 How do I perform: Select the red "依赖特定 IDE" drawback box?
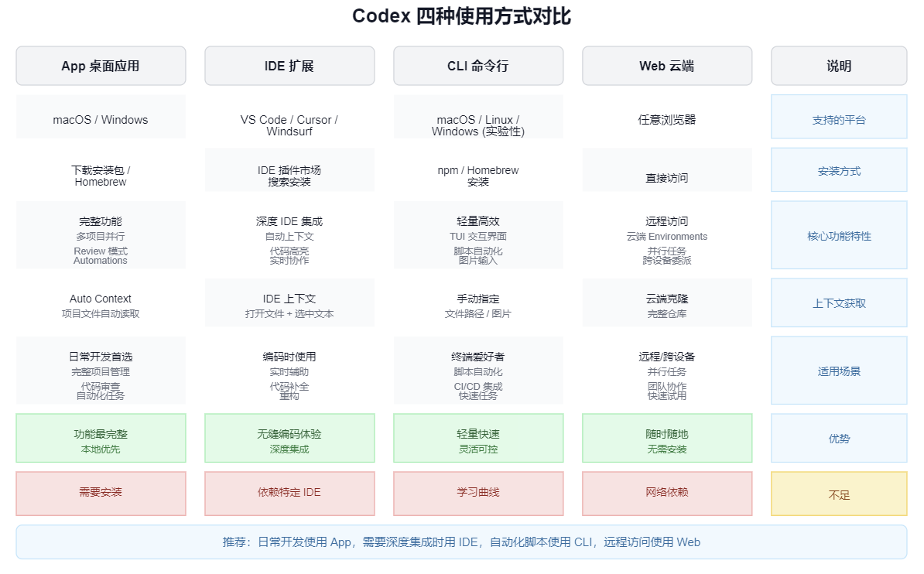tap(289, 494)
